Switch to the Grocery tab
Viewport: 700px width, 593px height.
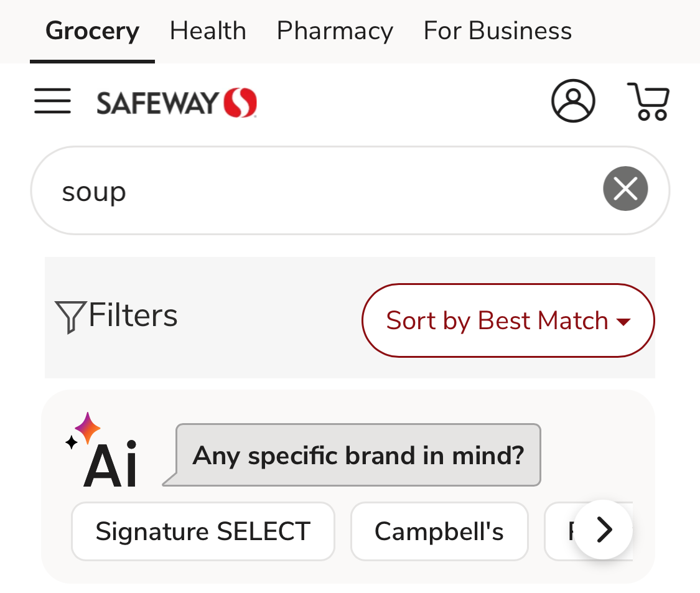tap(92, 31)
